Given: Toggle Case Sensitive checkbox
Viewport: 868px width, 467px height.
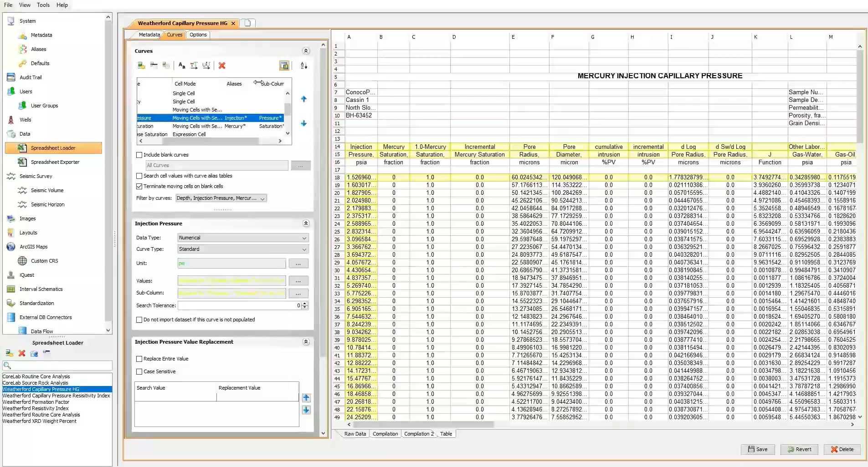Looking at the screenshot, I should pos(139,371).
